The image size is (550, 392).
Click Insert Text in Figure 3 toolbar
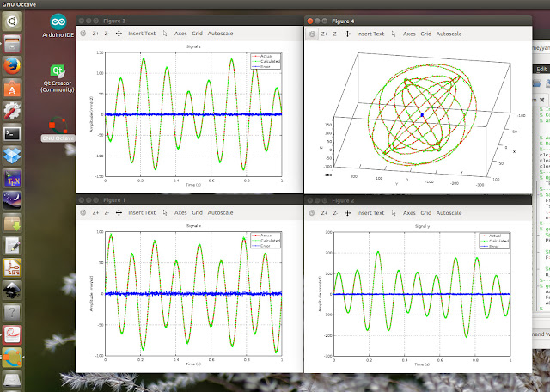(x=142, y=34)
